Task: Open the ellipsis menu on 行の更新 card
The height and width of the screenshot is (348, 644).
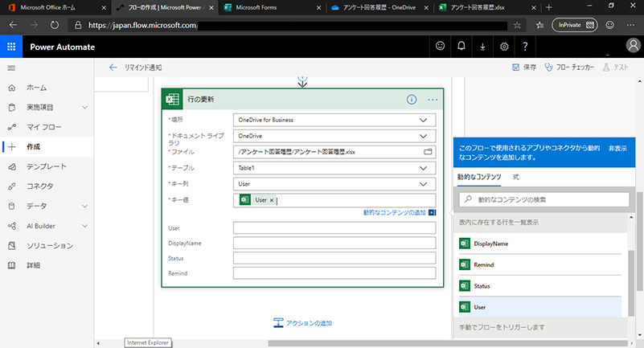Action: tap(433, 100)
